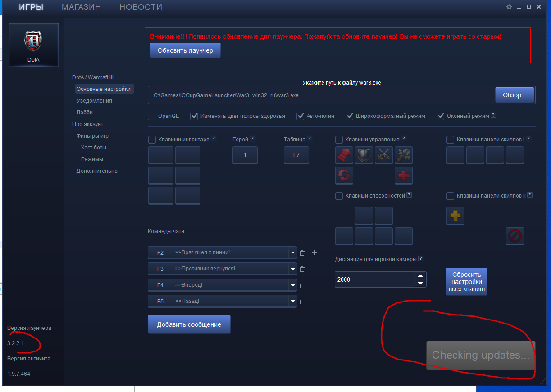Click the red prohibition cancel key icon
Viewport: 551px width, 392px height.
pos(515,236)
